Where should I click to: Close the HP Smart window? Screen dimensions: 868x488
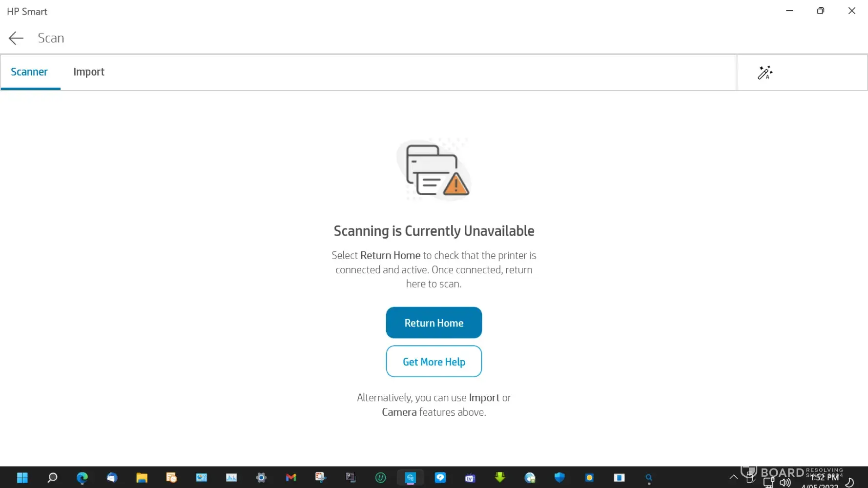852,11
